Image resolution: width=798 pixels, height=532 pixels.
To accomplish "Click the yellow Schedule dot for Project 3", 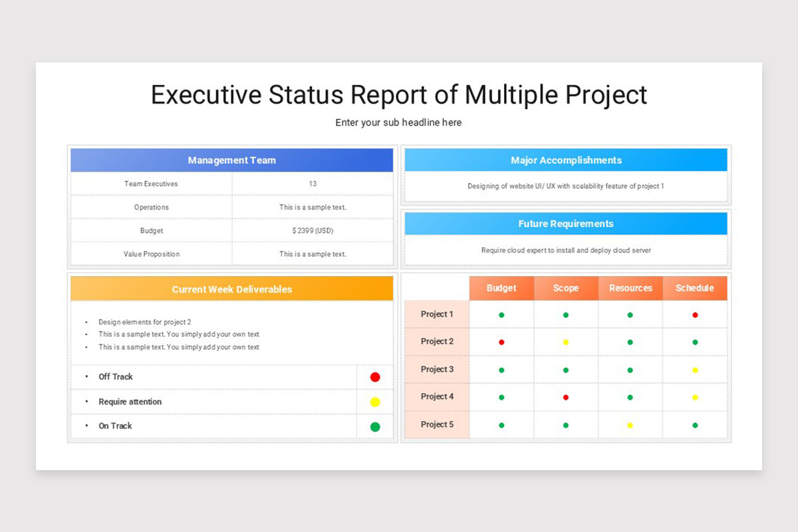I will 694,369.
